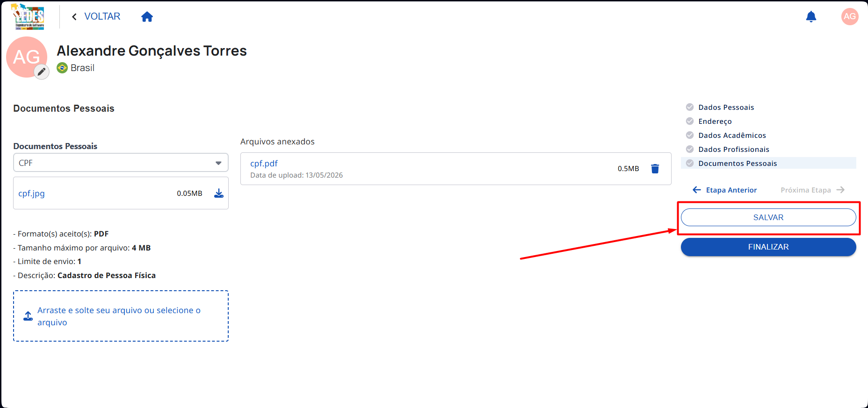Go to Etapa Anterior
The height and width of the screenshot is (408, 868).
click(x=724, y=190)
